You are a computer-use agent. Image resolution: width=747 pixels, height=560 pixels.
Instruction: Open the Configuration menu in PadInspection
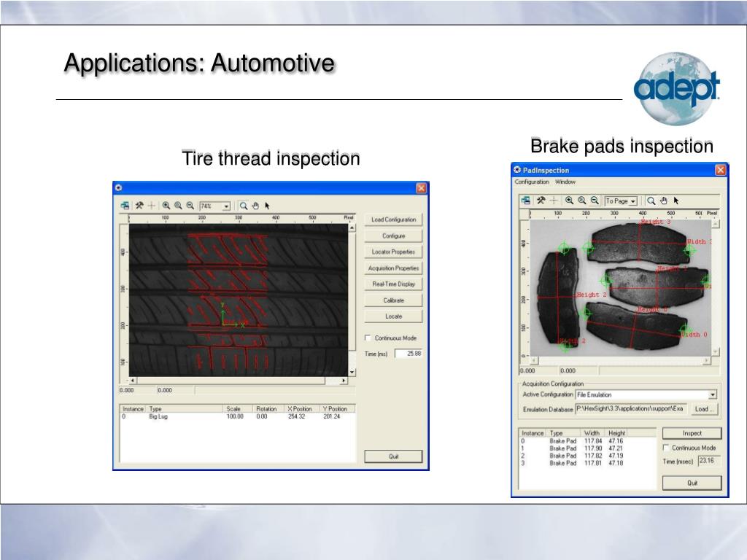click(x=532, y=182)
